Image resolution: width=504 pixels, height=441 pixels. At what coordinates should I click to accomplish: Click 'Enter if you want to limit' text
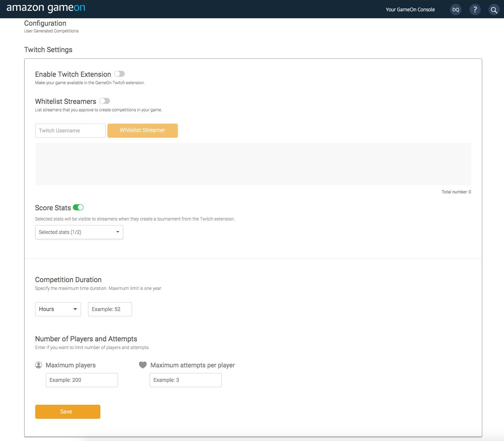click(x=92, y=348)
